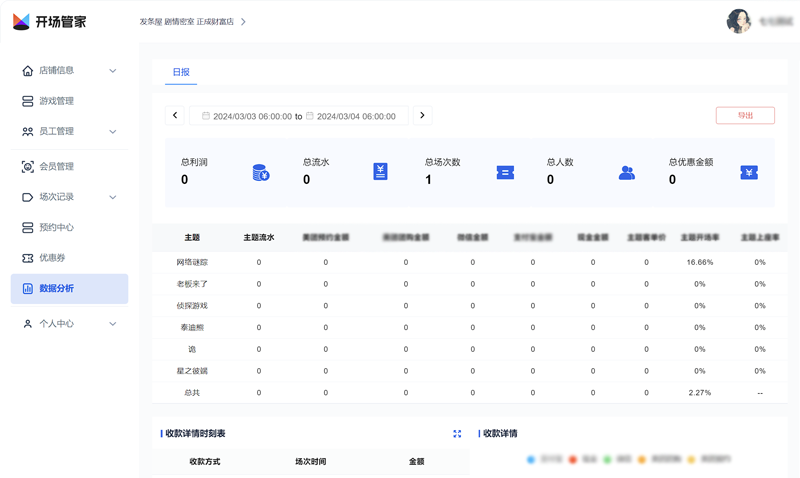Click the 个人中心 person icon

point(28,324)
